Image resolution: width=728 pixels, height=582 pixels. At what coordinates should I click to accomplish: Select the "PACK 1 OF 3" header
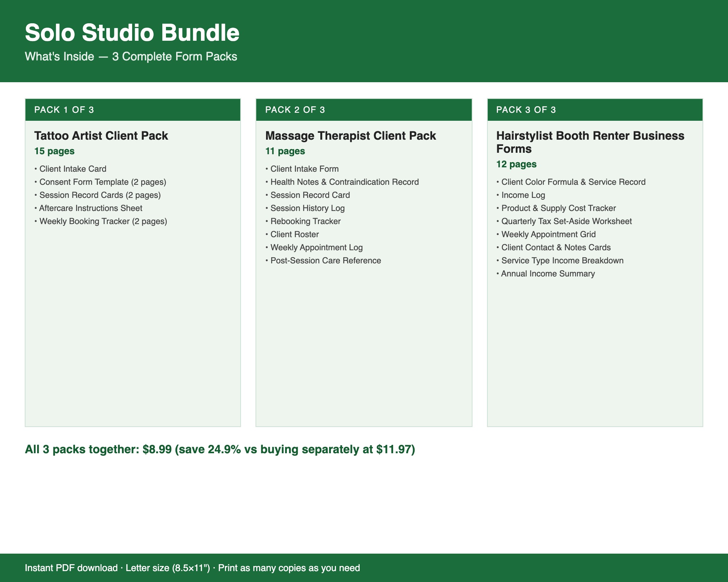[x=133, y=110]
